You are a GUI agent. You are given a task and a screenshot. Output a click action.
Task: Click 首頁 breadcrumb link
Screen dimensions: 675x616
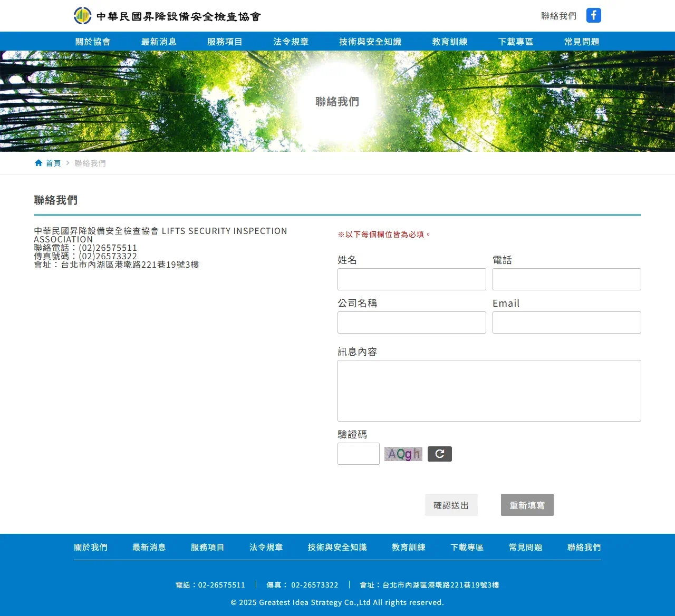(x=53, y=163)
